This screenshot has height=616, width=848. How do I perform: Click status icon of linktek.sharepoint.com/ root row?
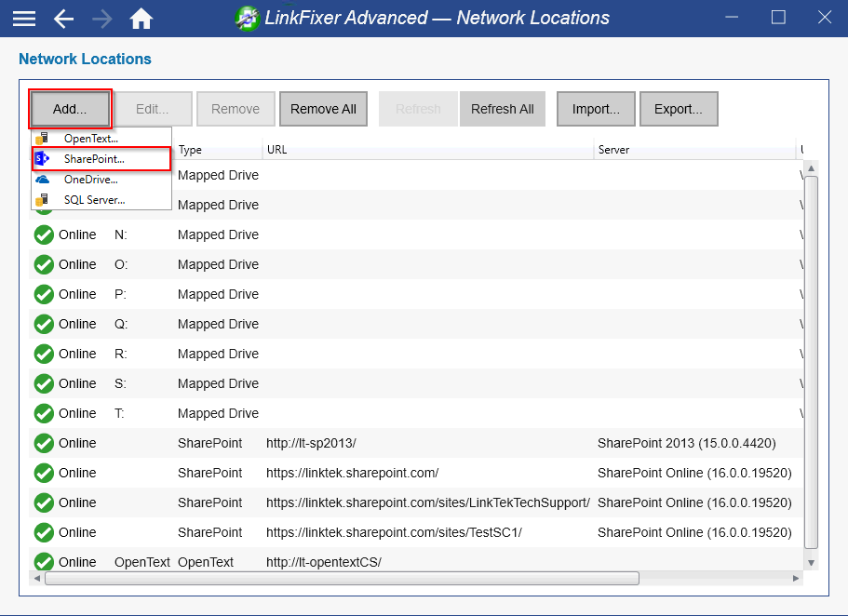pos(44,473)
